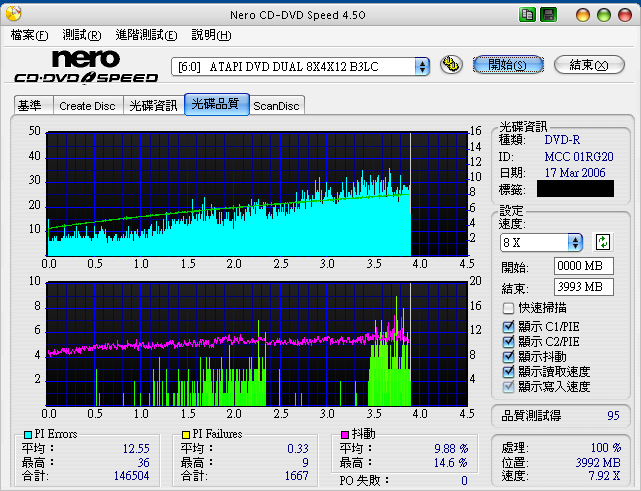
Task: Toggle the 快速掃描 checkbox
Action: [508, 308]
